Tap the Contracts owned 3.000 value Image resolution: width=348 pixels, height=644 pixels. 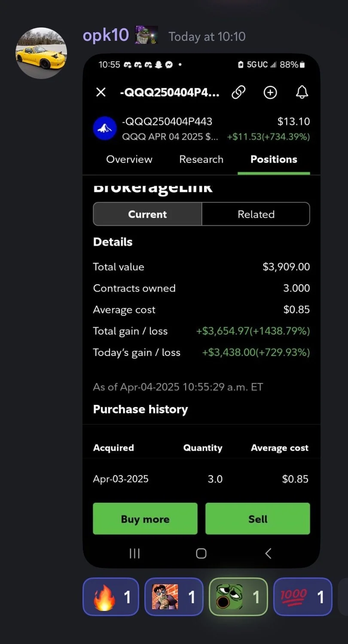tap(296, 288)
